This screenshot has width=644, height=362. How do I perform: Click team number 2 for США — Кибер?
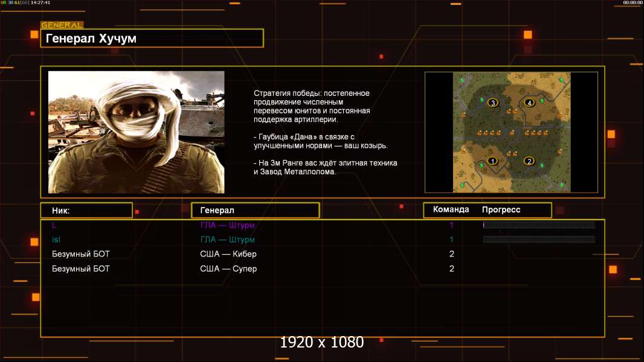point(452,254)
